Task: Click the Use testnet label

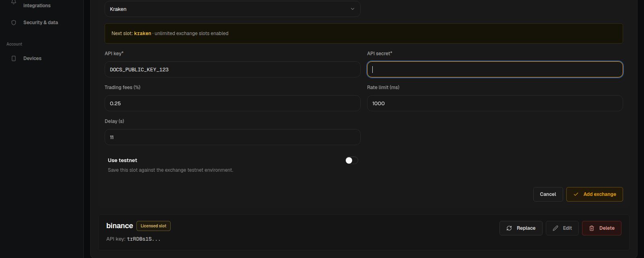Action: 122,160
